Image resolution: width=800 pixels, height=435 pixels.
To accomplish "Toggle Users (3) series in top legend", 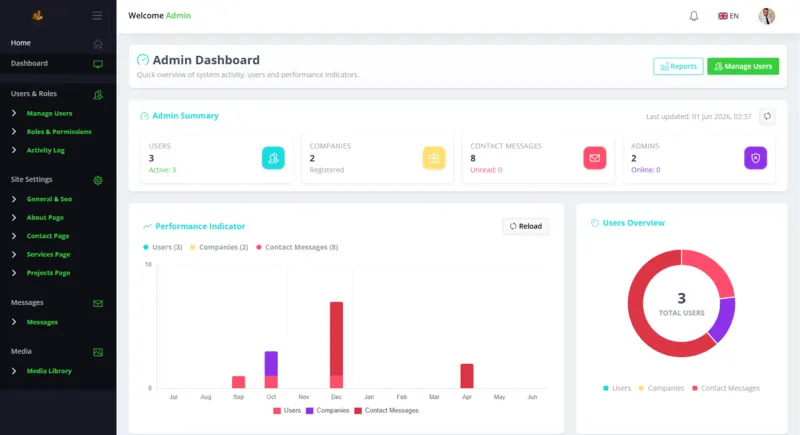I will (x=163, y=247).
